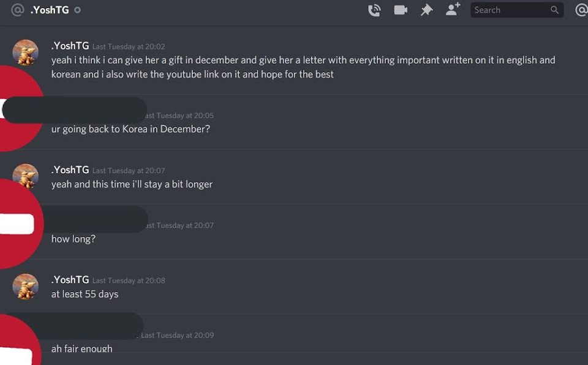Screen dimensions: 588x365
Task: Click .YoshTG username above 'stay a bit longer'
Action: coord(70,170)
